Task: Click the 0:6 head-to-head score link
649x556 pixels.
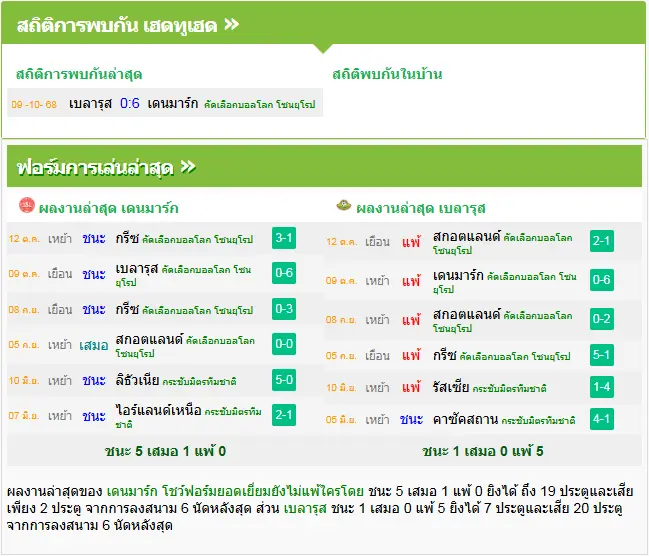Action: [x=130, y=103]
